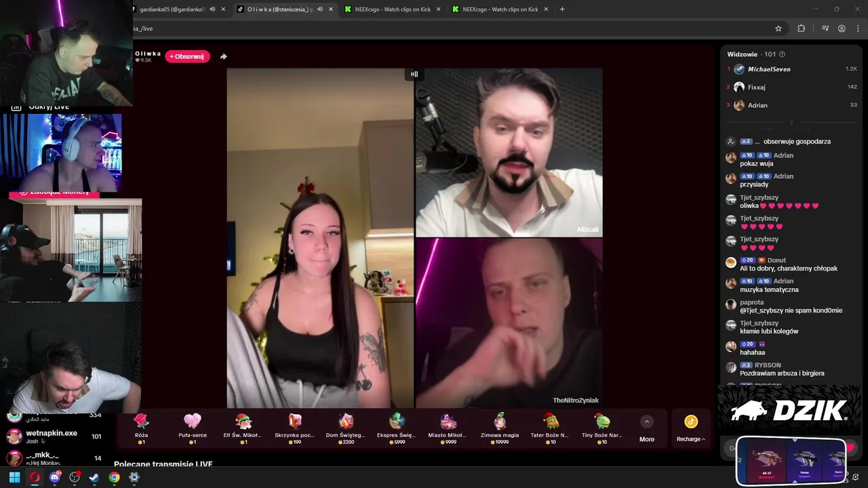
Task: Choose the Elf Św. Mikołaja gift
Action: (x=243, y=428)
